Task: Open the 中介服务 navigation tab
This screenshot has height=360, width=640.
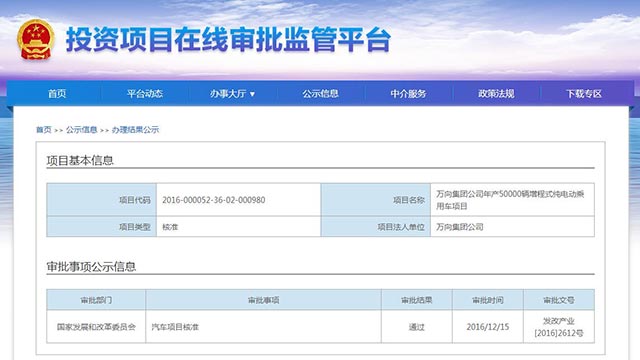Action: [408, 93]
